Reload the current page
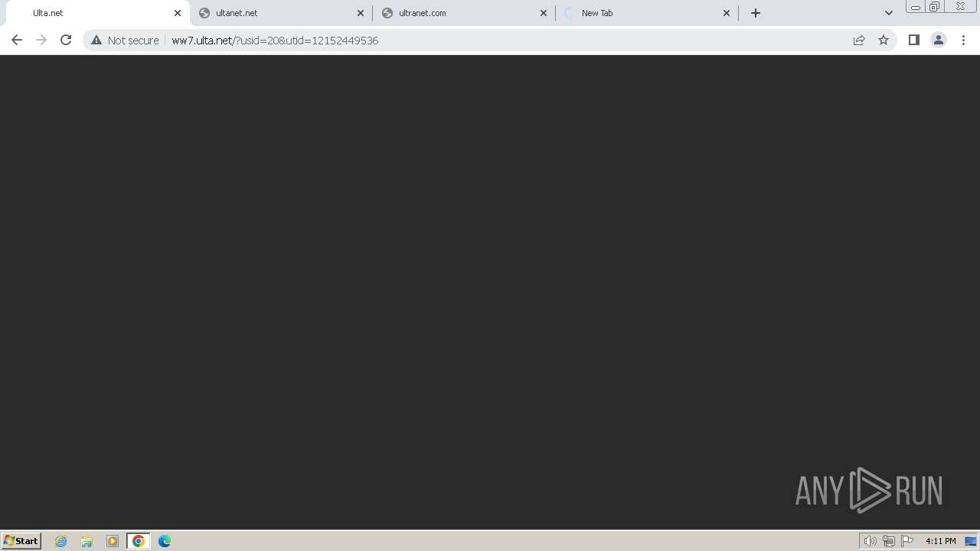The image size is (980, 551). coord(66,40)
